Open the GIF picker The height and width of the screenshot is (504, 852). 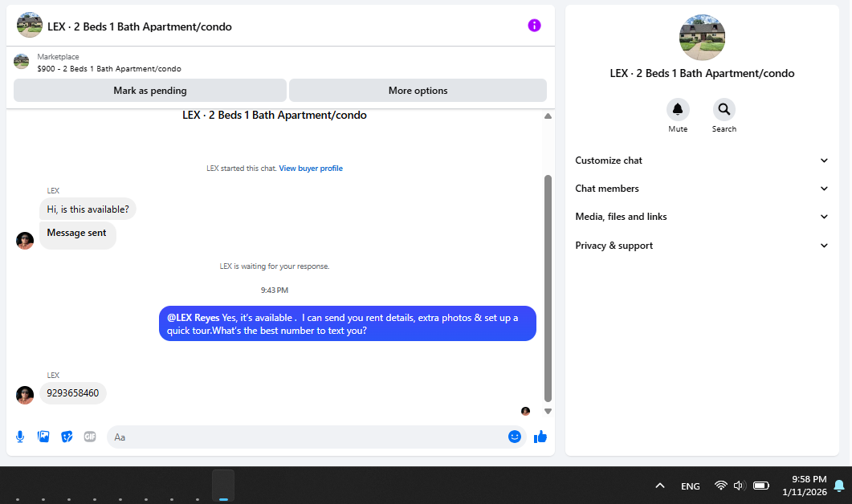point(90,437)
